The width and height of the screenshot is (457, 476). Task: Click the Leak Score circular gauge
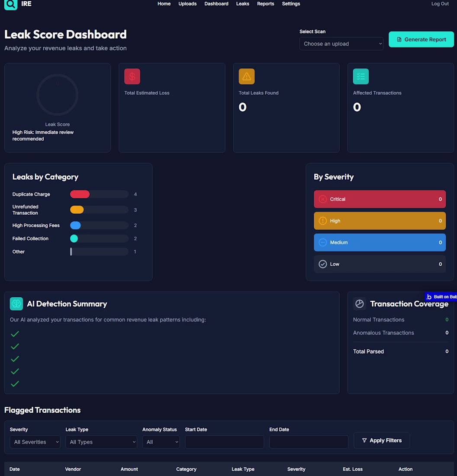click(58, 95)
